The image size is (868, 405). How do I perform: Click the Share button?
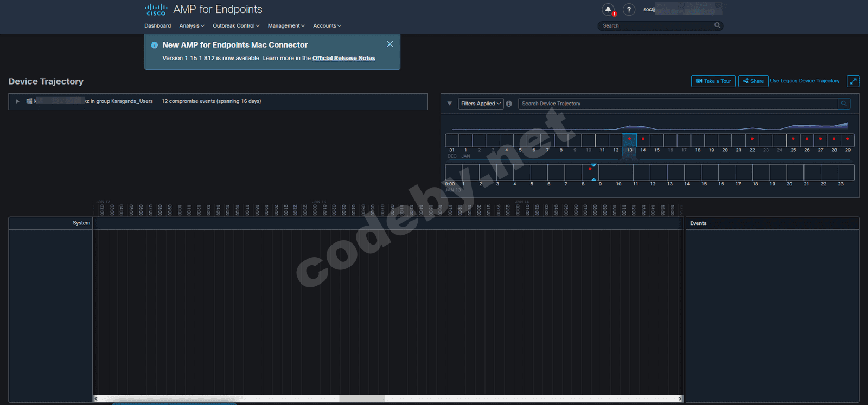point(753,81)
